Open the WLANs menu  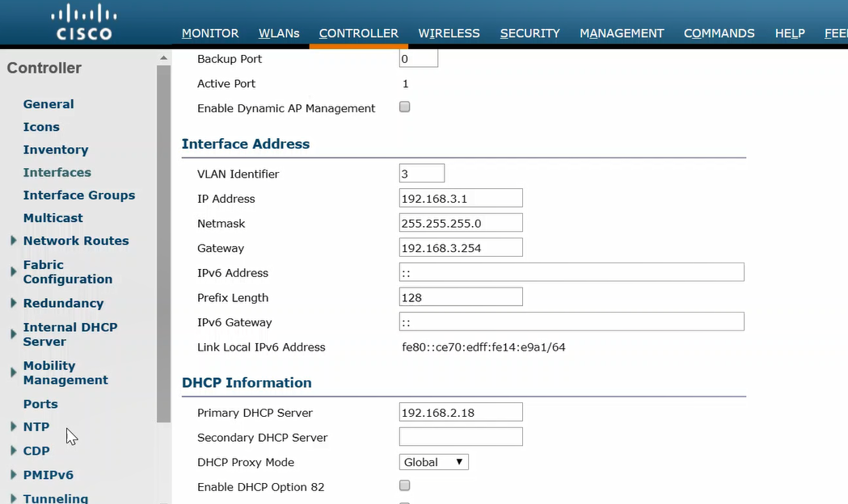pyautogui.click(x=279, y=33)
